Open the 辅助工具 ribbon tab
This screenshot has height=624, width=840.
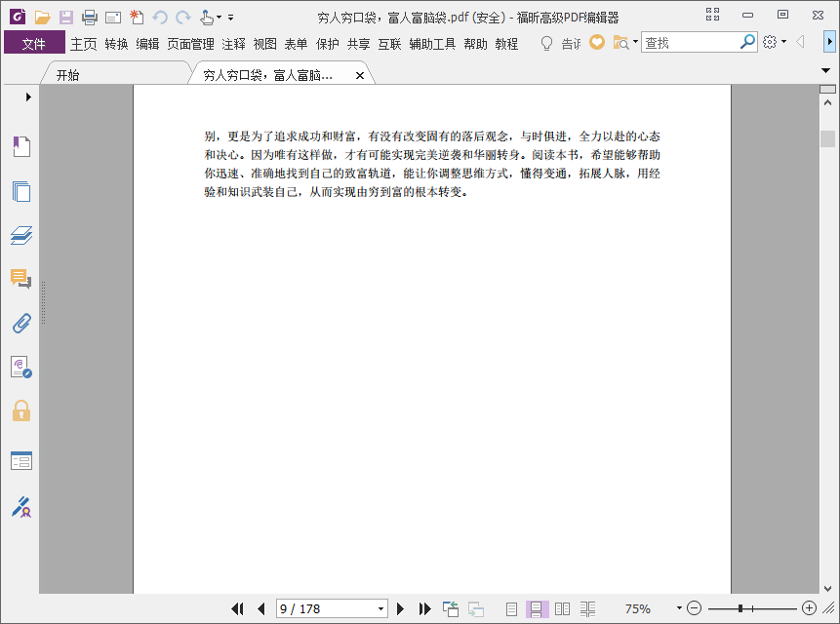432,44
